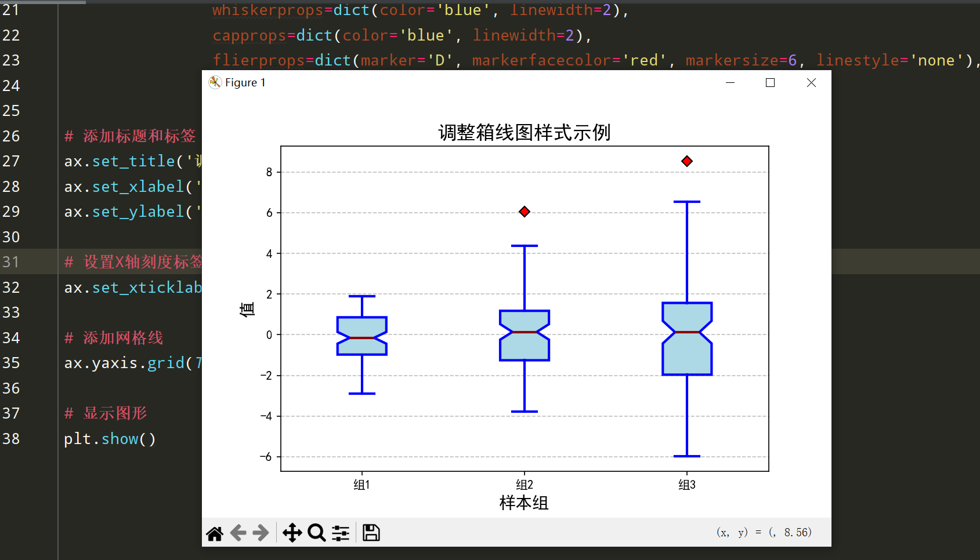Click the 组3 tick label
This screenshot has width=980, height=560.
pos(687,485)
